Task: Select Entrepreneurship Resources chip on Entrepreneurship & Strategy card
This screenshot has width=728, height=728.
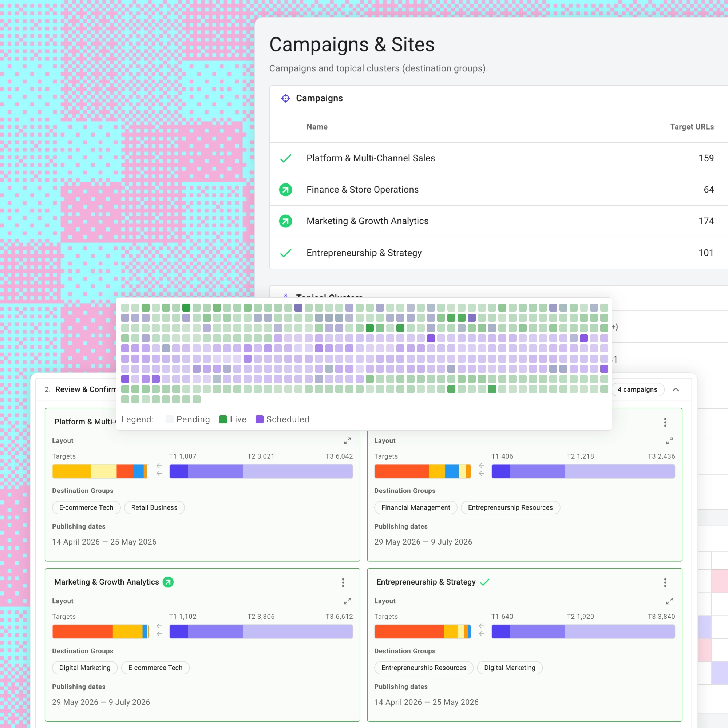Action: point(424,668)
